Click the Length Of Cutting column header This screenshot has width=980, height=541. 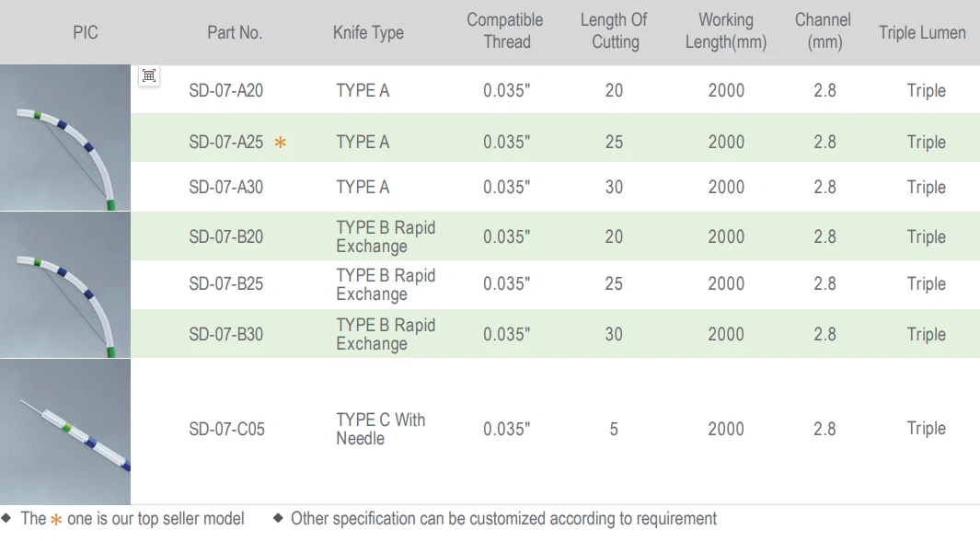(615, 31)
